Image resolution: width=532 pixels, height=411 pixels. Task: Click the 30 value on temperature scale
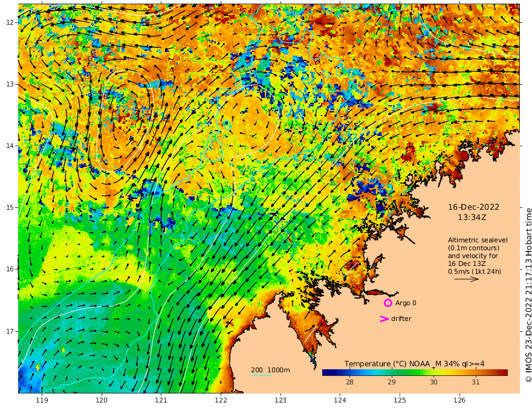[x=433, y=382]
